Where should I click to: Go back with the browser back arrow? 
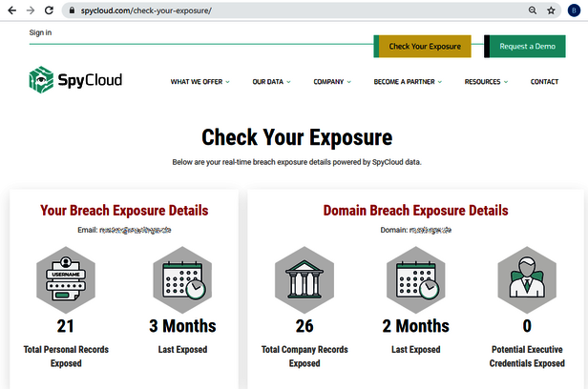[x=10, y=10]
